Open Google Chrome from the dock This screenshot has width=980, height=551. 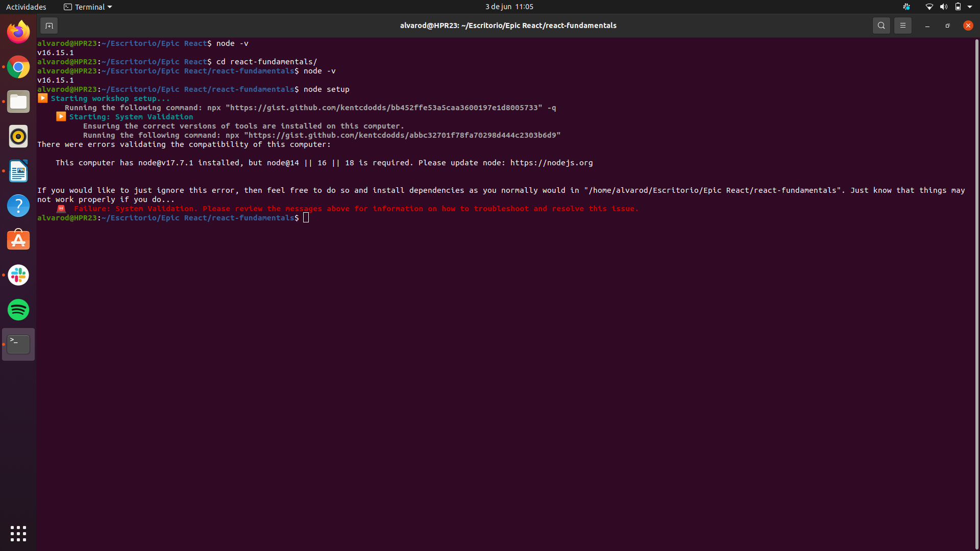tap(18, 67)
